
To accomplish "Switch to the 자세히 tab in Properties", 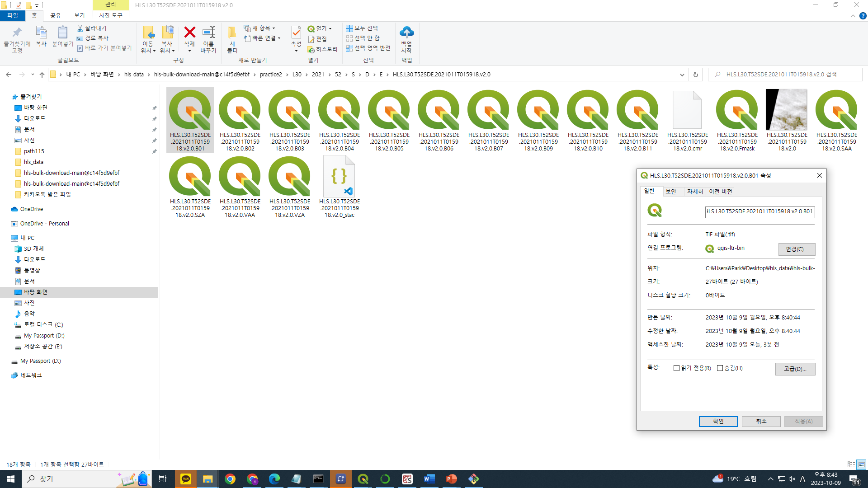I will pyautogui.click(x=695, y=192).
